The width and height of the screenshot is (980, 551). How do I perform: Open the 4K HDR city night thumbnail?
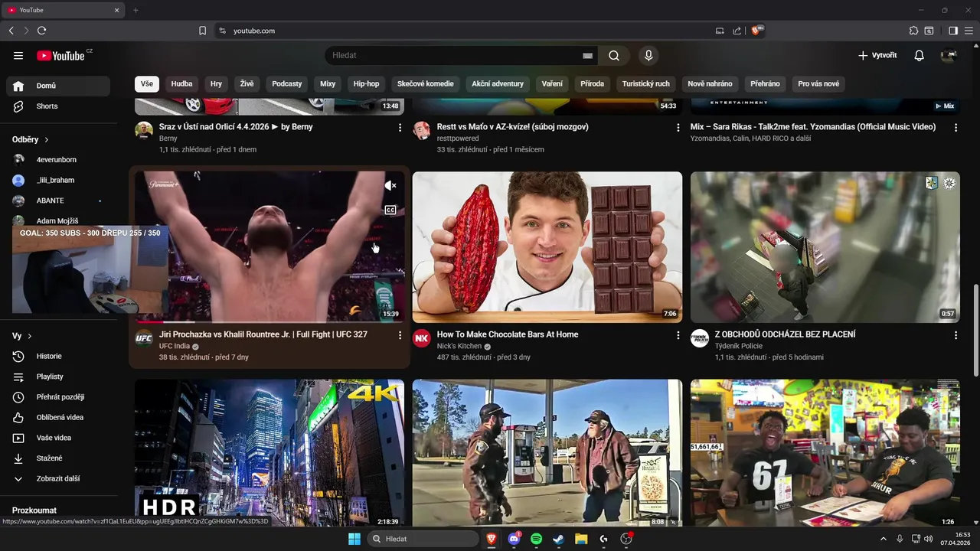tap(269, 453)
